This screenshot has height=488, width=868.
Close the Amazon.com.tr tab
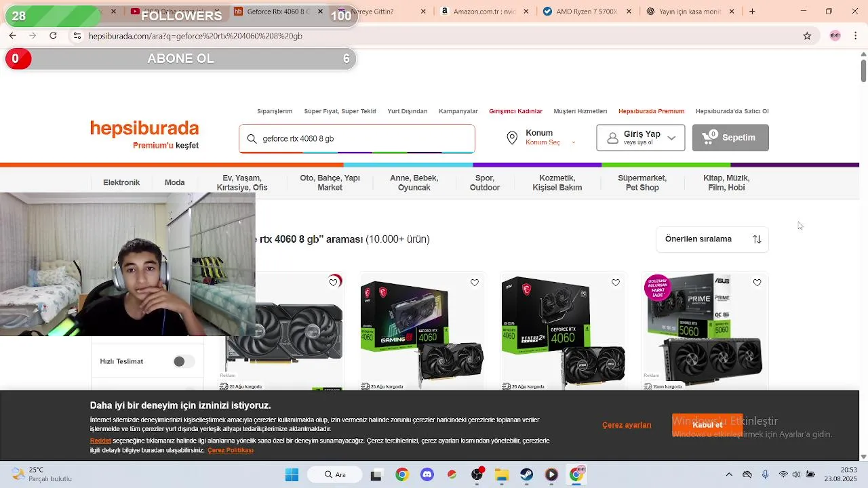pyautogui.click(x=526, y=12)
